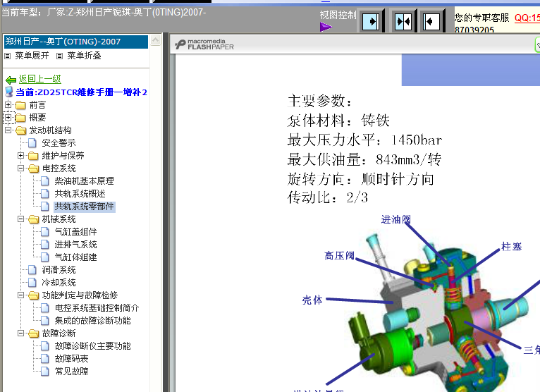Click the sidebar scroll-up arrow
This screenshot has width=540, height=392.
pos(156,40)
